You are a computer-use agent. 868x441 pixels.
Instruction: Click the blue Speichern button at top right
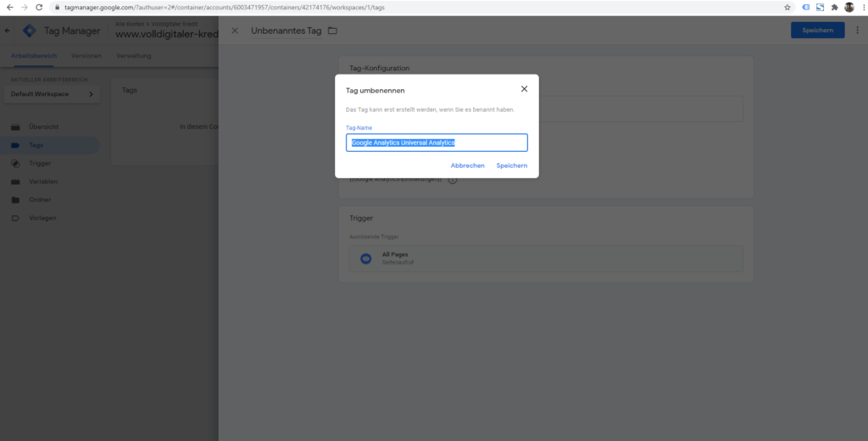tap(818, 31)
